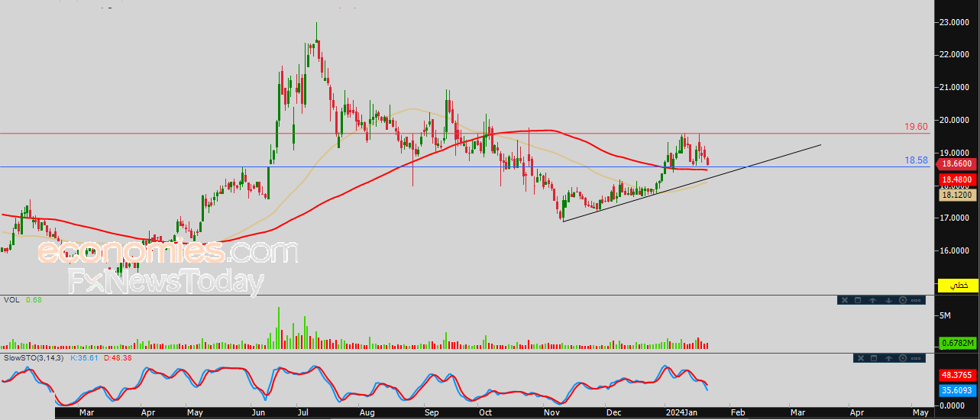Open SlowSTO indicator settings gear
Image resolution: width=980 pixels, height=420 pixels.
tap(903, 358)
